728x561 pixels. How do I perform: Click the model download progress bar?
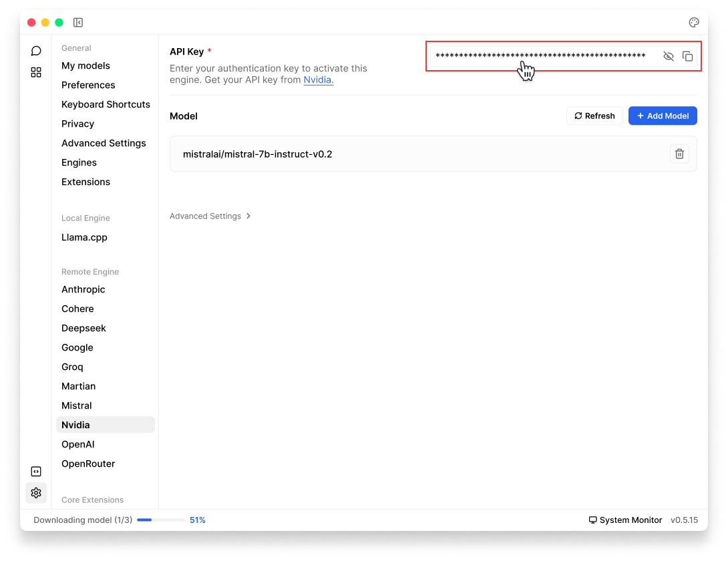161,520
